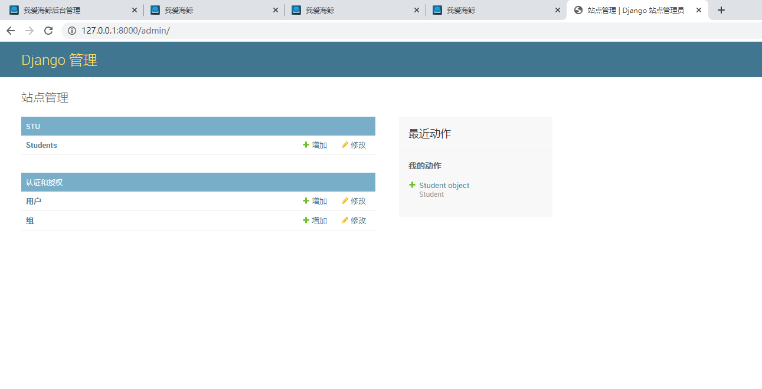The width and height of the screenshot is (762, 389).
Task: Go back to the previous page
Action: [11, 31]
